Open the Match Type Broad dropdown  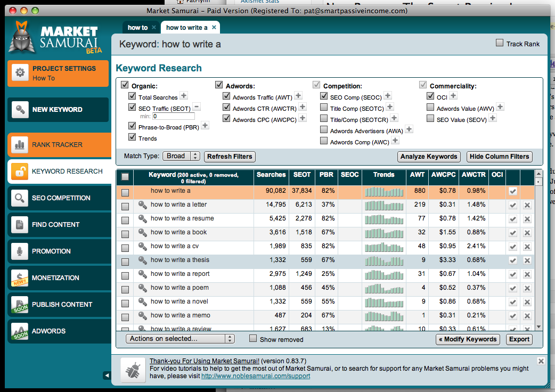[x=181, y=156]
